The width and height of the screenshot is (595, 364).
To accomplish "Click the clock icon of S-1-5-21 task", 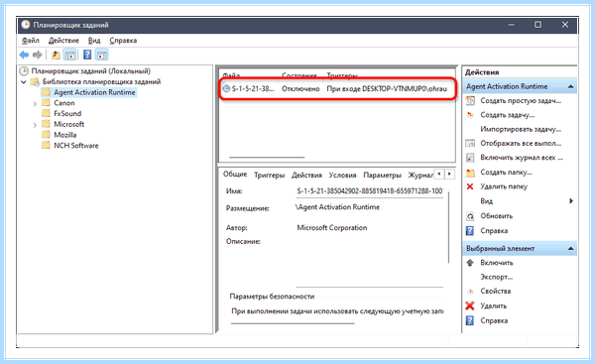I will click(x=226, y=89).
